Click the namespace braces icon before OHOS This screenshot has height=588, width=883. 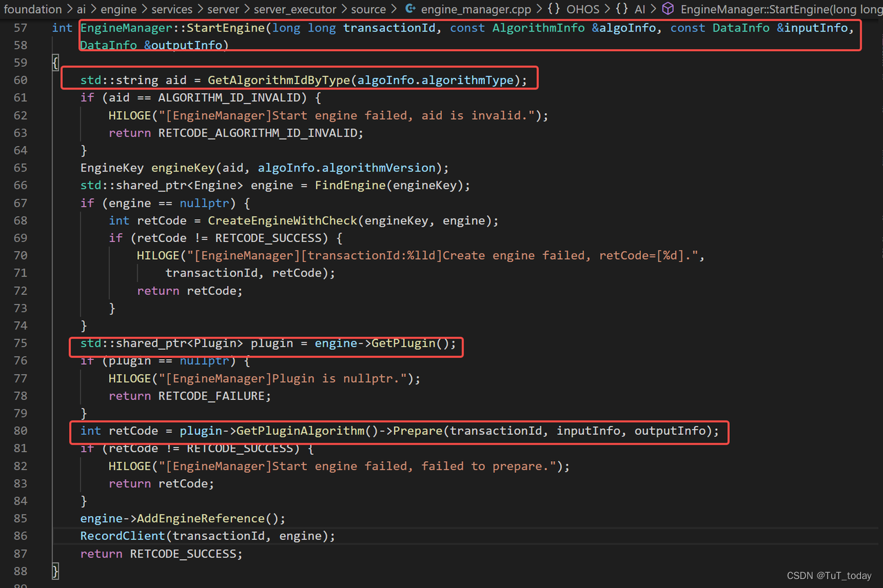click(553, 9)
